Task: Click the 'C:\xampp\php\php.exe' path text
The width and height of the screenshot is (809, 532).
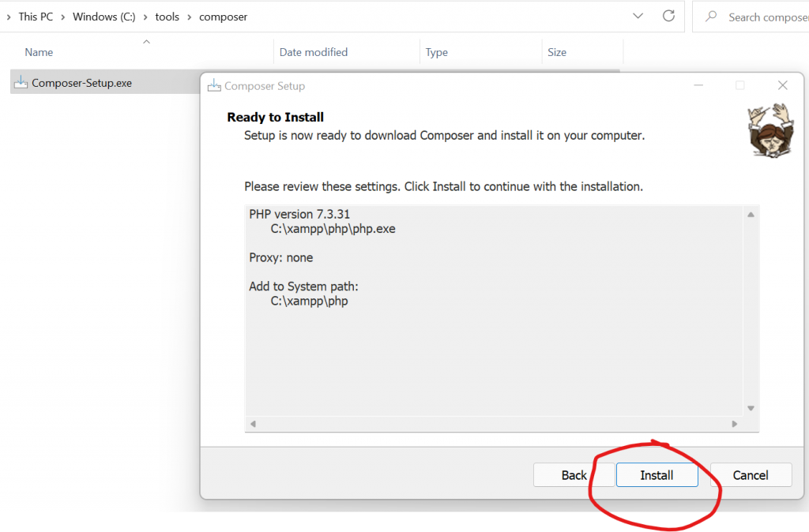Action: (x=333, y=229)
